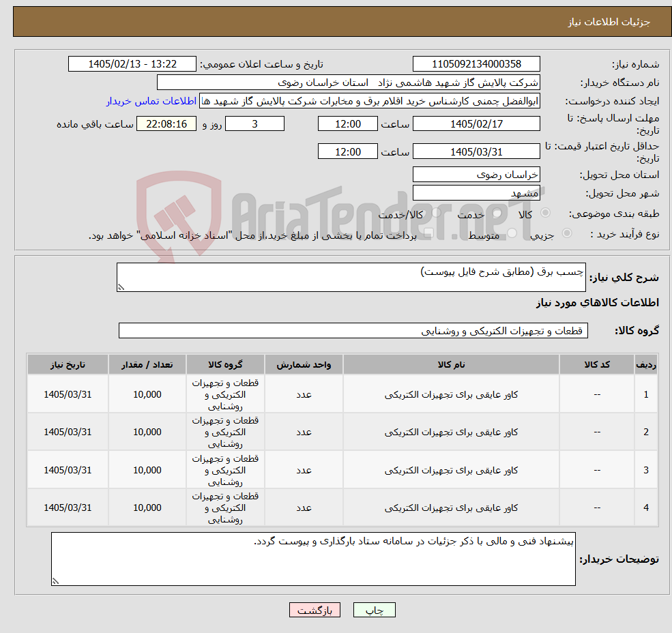Click unit عدد in row 1

tap(304, 394)
